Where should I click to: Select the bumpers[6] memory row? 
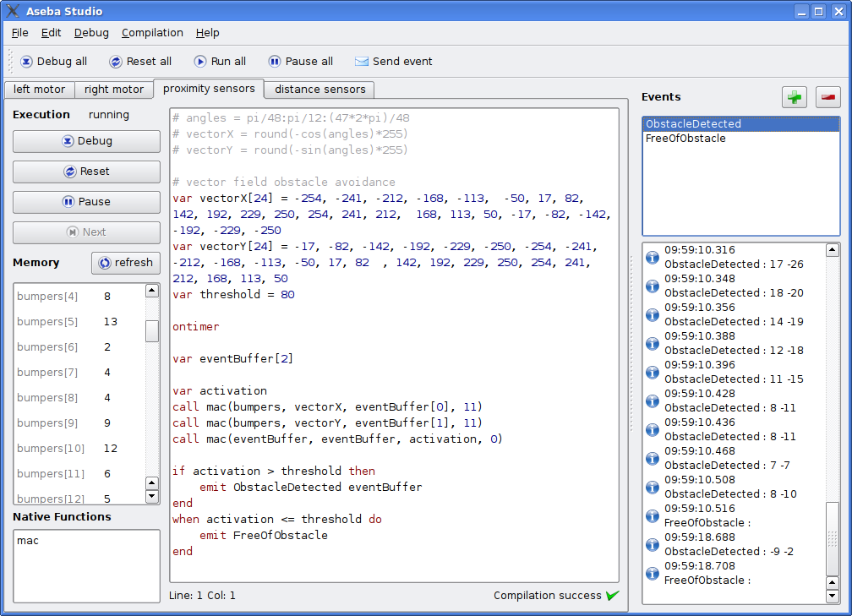click(x=79, y=347)
